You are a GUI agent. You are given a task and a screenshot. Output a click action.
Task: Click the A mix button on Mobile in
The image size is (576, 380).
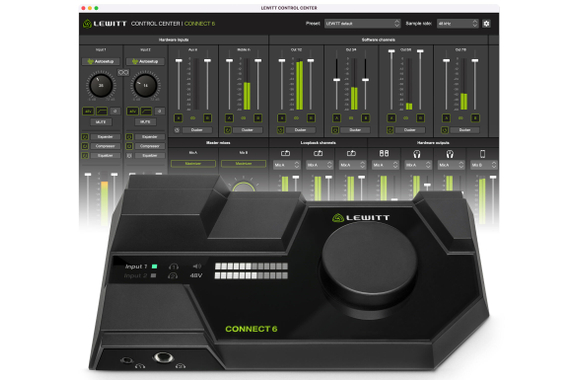pos(229,118)
